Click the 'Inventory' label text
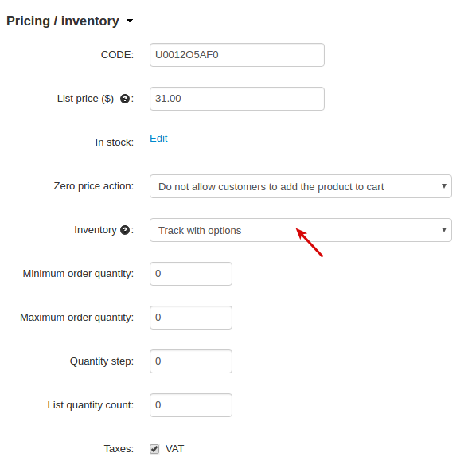This screenshot has width=468, height=476. pos(96,230)
